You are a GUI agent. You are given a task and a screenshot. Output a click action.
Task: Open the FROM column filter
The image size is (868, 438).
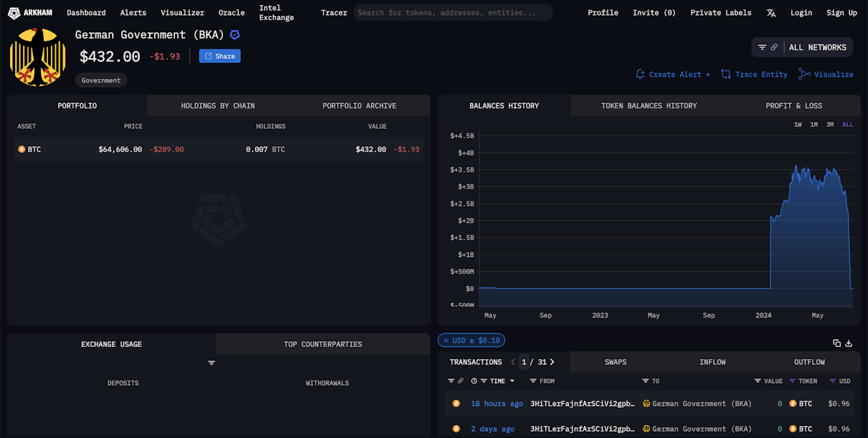[x=533, y=381]
